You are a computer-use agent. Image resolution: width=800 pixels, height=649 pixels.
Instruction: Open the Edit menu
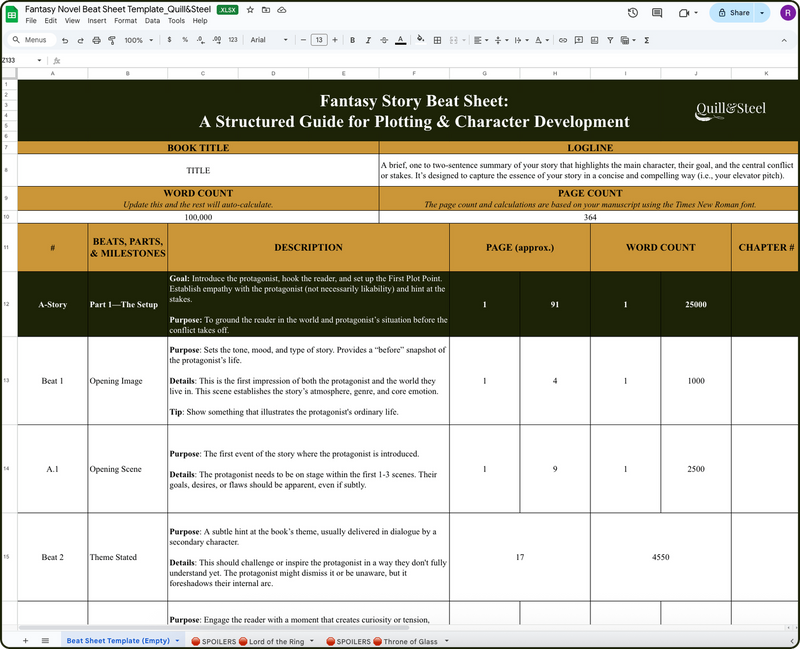(x=51, y=21)
